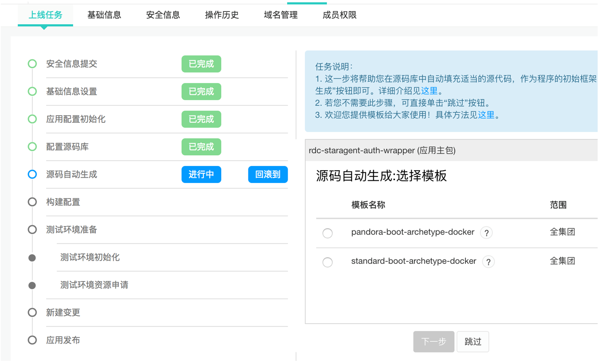Open the 安全信息 tab
The width and height of the screenshot is (606, 364).
(163, 15)
